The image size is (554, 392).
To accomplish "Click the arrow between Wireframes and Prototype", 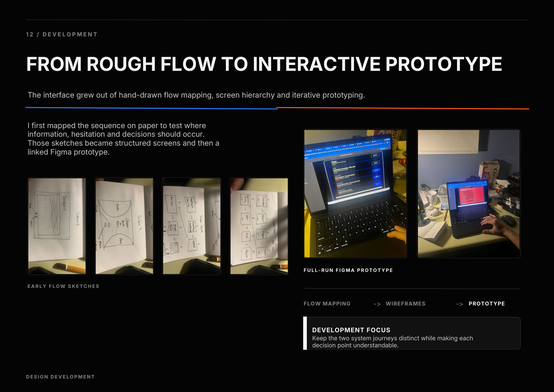I will [460, 304].
